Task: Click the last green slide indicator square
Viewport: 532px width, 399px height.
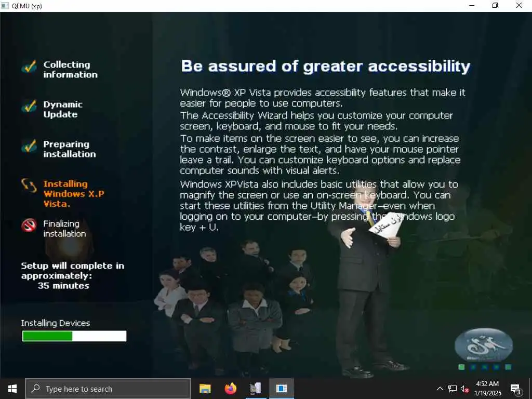Action: click(x=508, y=367)
